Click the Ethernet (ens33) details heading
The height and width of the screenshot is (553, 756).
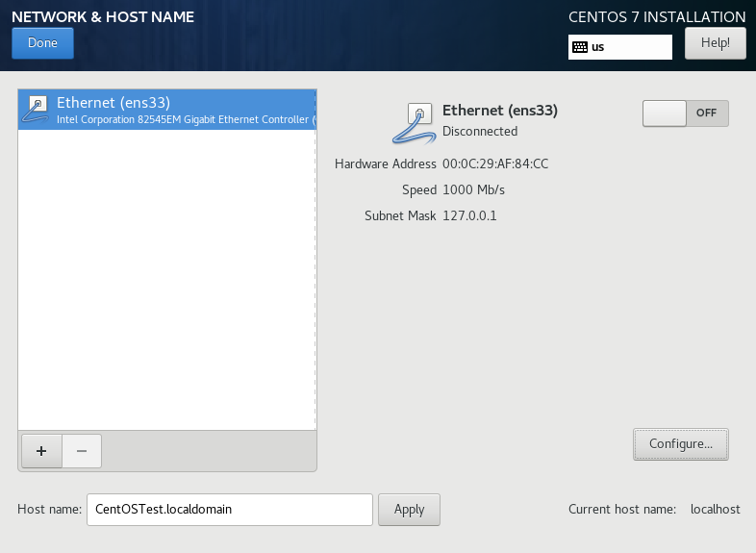point(500,111)
